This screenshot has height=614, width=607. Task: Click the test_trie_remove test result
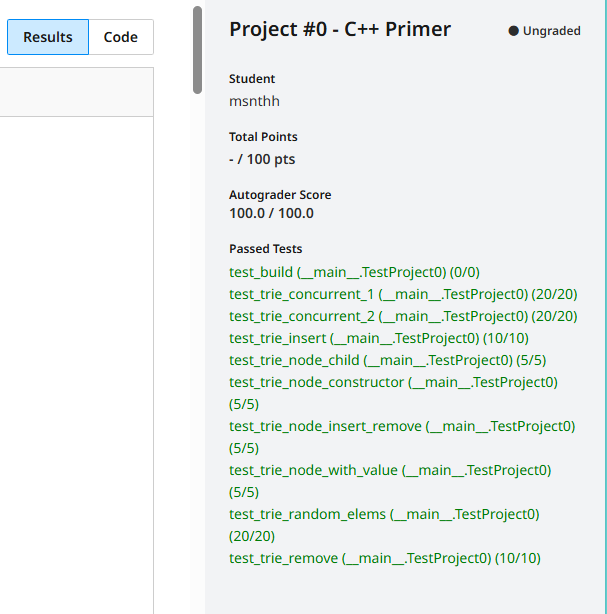pyautogui.click(x=385, y=558)
